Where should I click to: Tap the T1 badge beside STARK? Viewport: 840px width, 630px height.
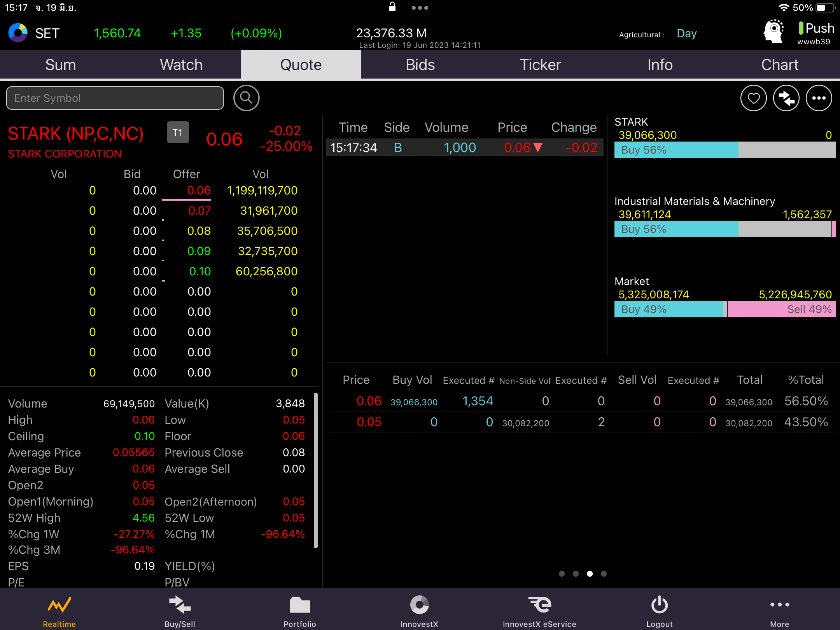click(178, 133)
